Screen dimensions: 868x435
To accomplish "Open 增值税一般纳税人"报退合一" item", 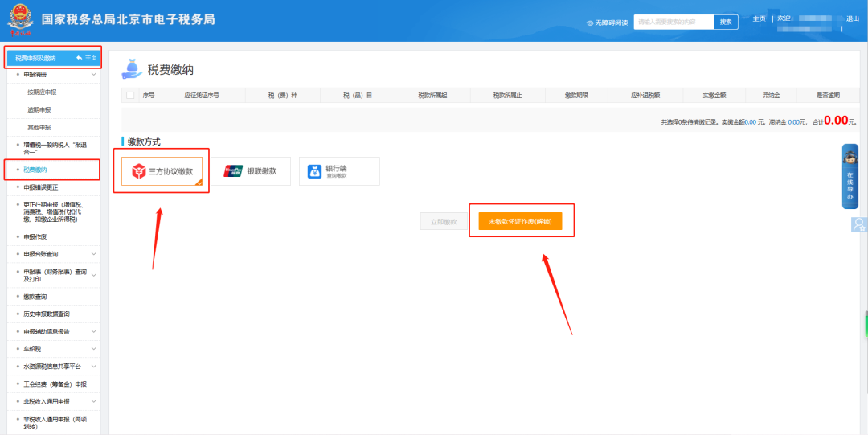I will (55, 148).
